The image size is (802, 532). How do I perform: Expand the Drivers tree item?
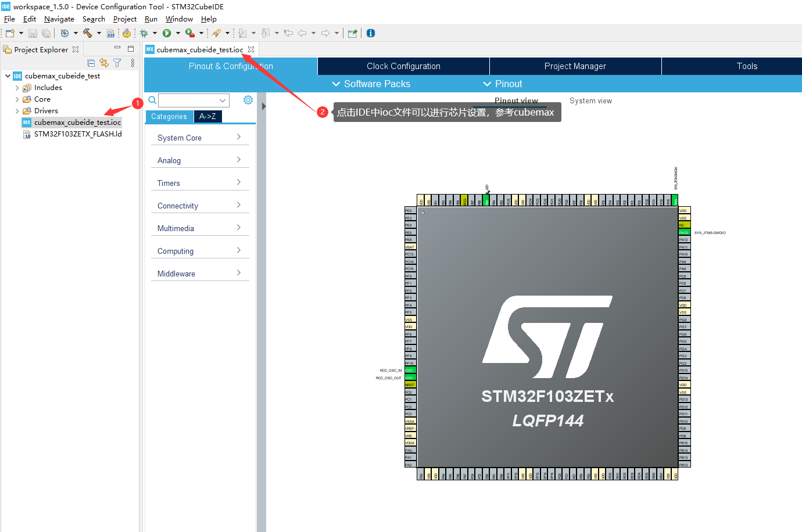pos(17,110)
